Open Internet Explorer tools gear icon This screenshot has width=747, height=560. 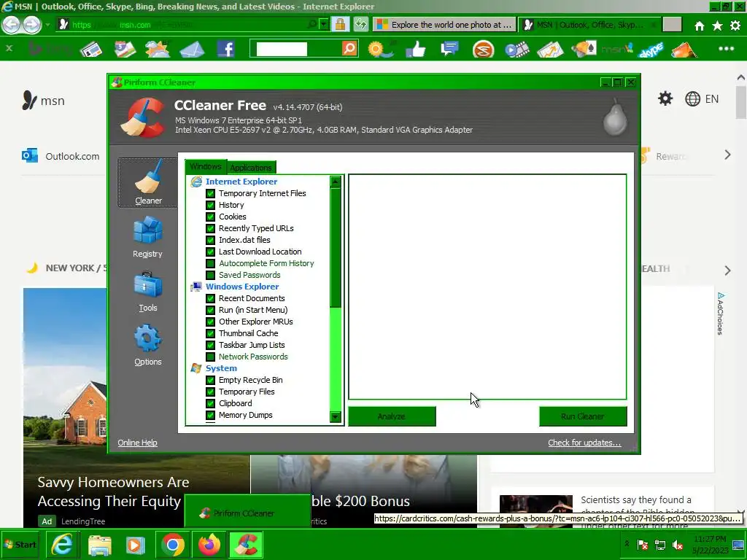735,26
